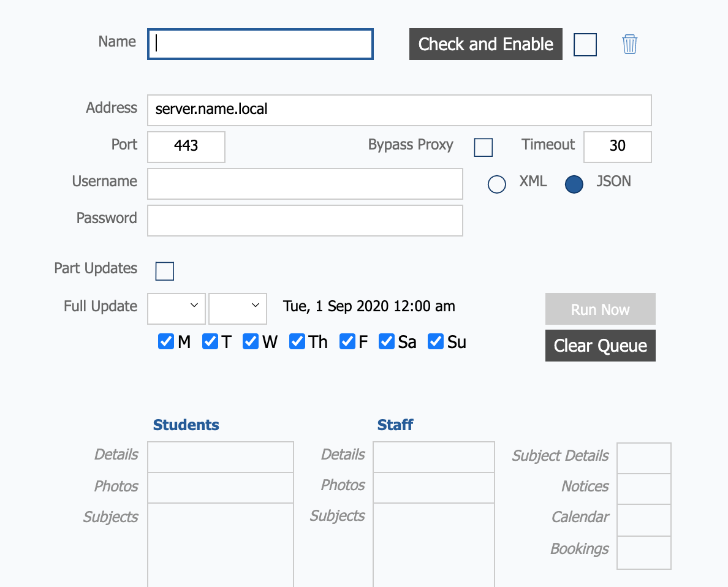Click the trash can delete icon
728x587 pixels.
[629, 44]
